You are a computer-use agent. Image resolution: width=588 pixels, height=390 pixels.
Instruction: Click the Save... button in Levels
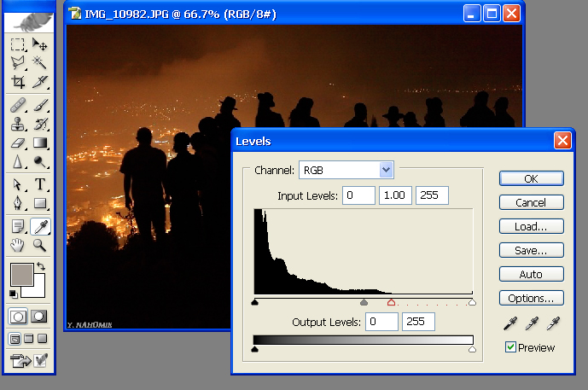[531, 250]
